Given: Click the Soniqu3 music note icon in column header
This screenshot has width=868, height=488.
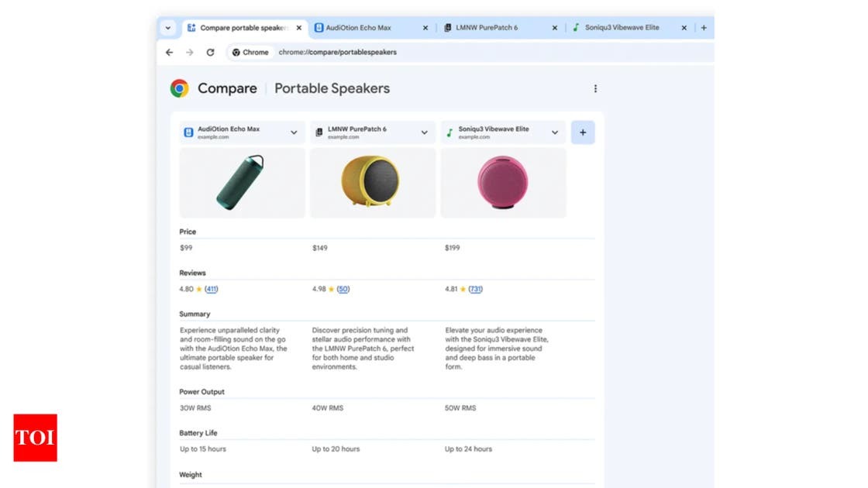Looking at the screenshot, I should [x=449, y=132].
